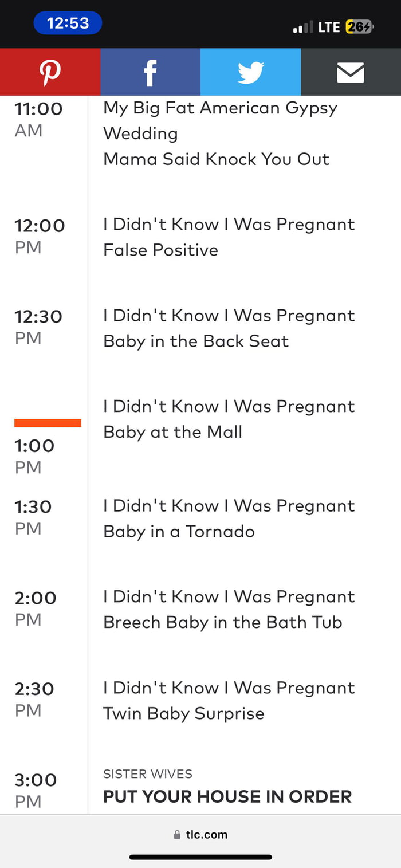Open Breech Baby in the Bath Tub
The width and height of the screenshot is (401, 868).
click(222, 622)
